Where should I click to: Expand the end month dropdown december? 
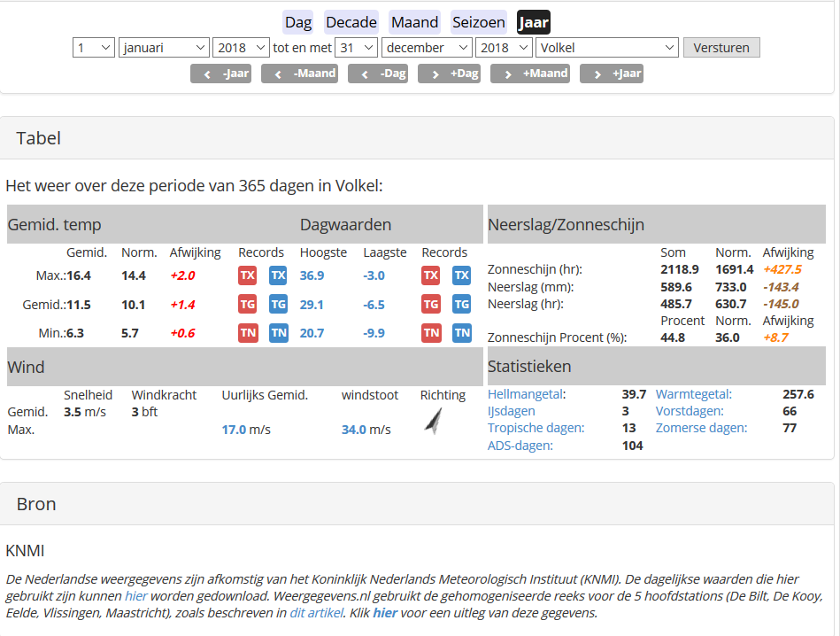pyautogui.click(x=427, y=48)
